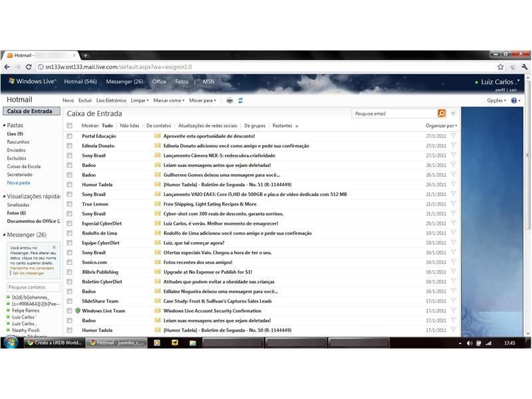Screen dimensions: 532x399
Task: Click the refresh icon next to print
Action: (x=241, y=100)
